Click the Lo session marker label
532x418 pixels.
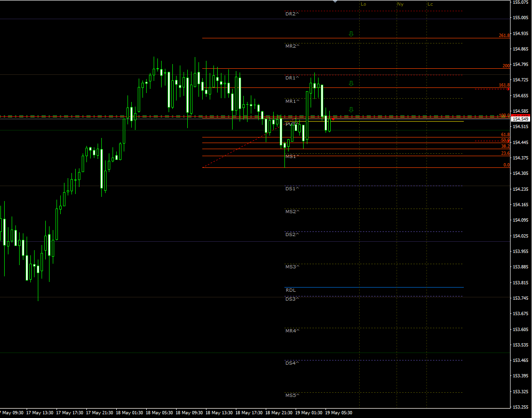(x=363, y=4)
